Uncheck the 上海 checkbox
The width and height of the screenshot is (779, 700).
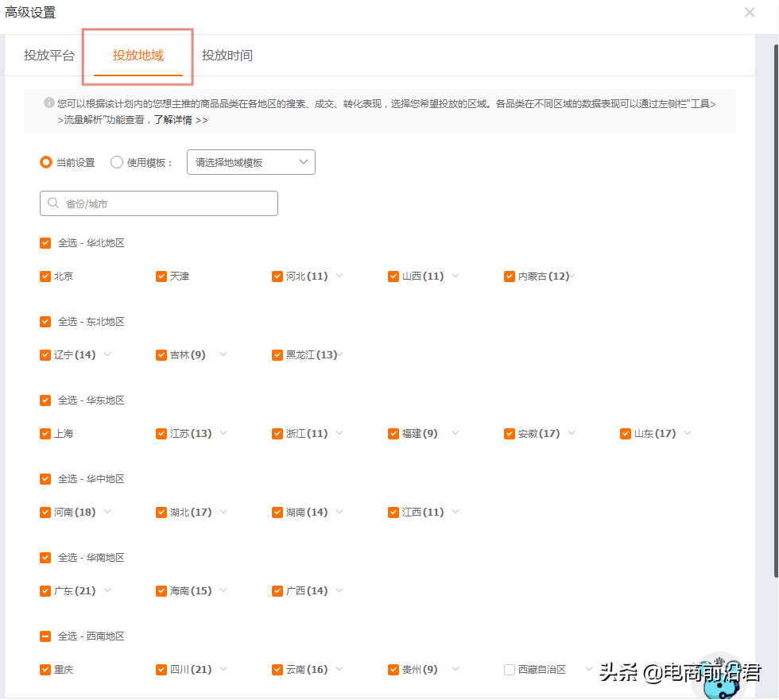[45, 433]
